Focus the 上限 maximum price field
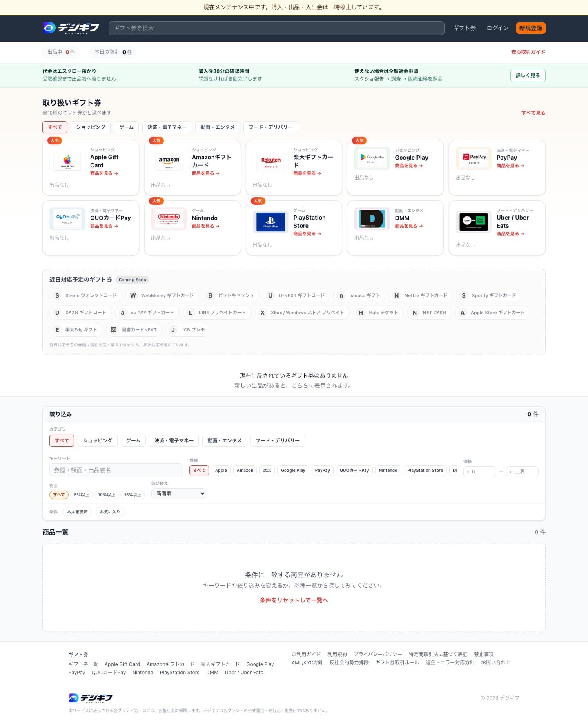 pyautogui.click(x=522, y=472)
